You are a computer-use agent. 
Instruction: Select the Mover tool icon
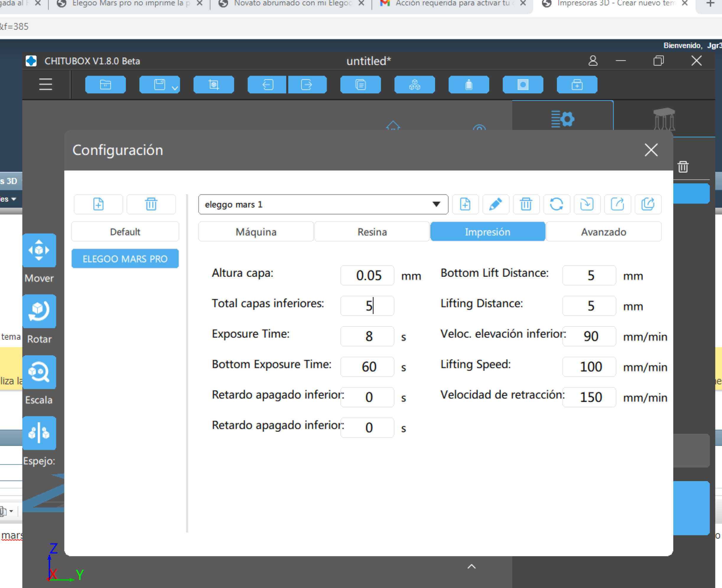[39, 250]
